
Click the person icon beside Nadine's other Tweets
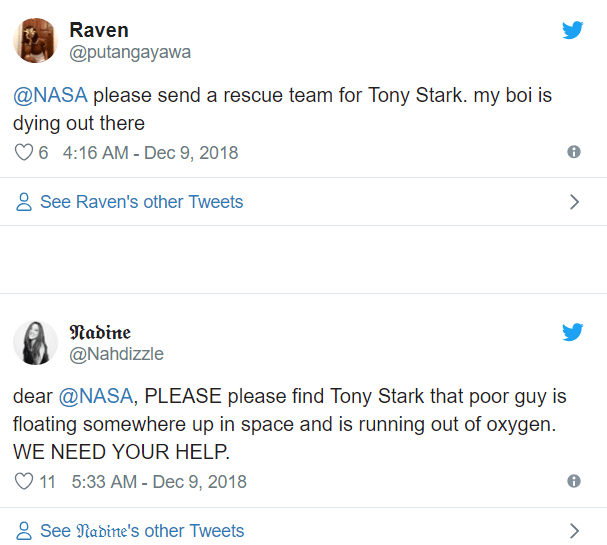24,531
